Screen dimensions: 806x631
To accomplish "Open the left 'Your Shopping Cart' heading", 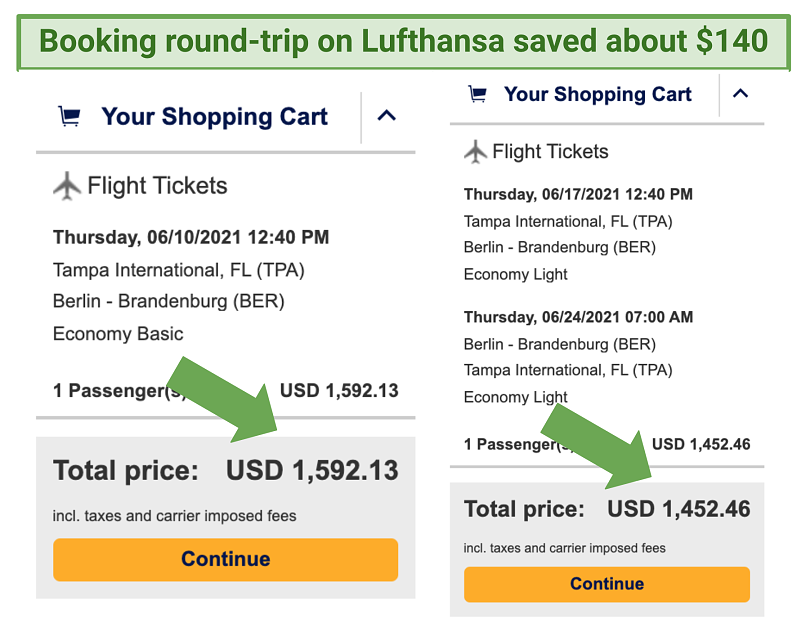I will click(x=214, y=116).
